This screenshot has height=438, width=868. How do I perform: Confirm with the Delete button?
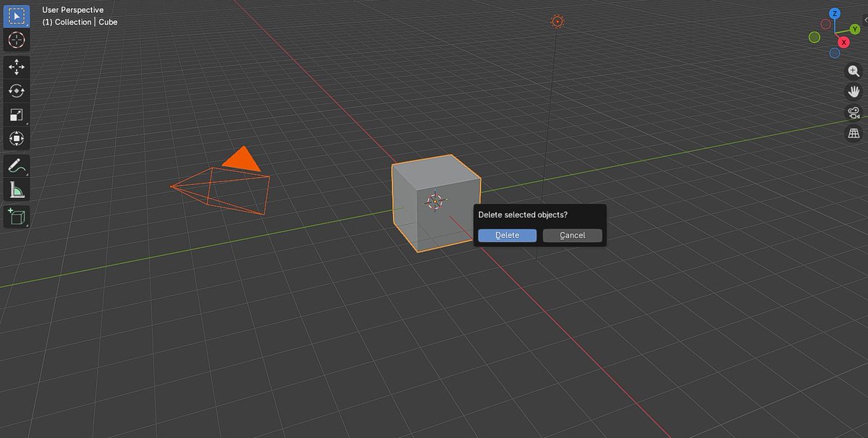pos(507,236)
